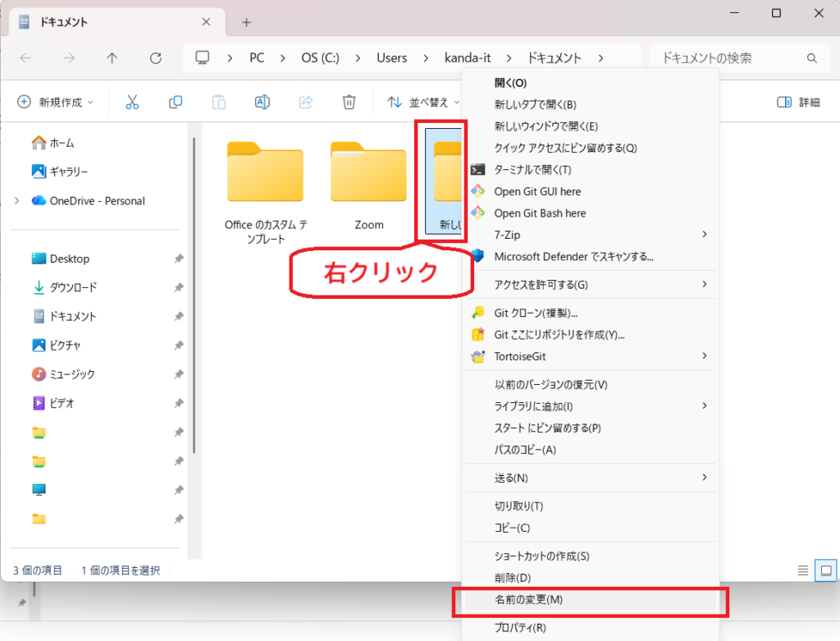840x641 pixels.
Task: Click the Delete trash icon in toolbar
Action: 349,103
